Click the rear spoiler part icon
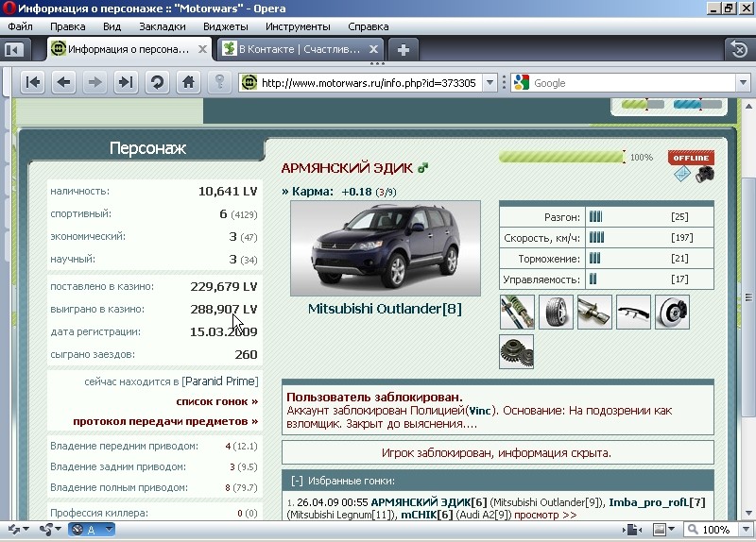The width and height of the screenshot is (756, 542). (x=633, y=313)
